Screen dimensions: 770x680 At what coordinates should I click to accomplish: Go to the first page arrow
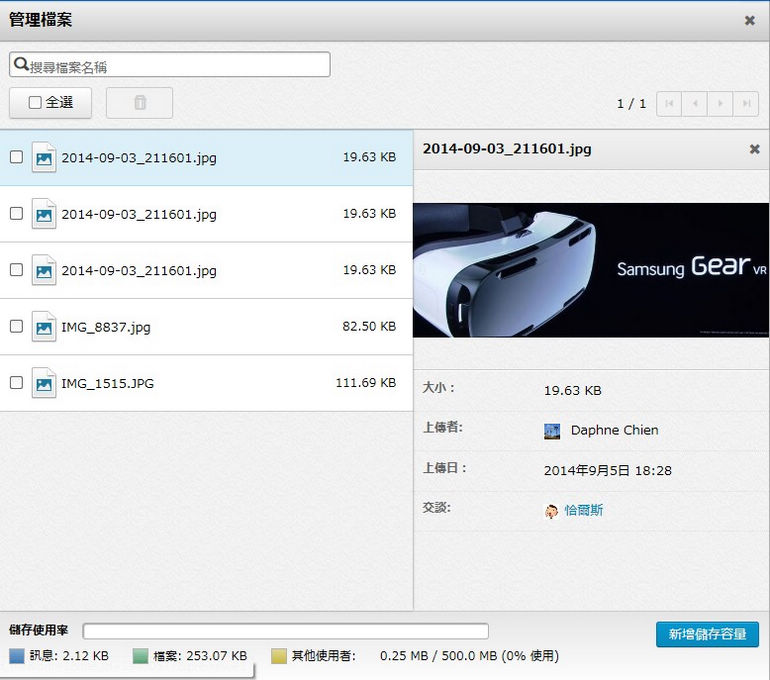pos(668,104)
